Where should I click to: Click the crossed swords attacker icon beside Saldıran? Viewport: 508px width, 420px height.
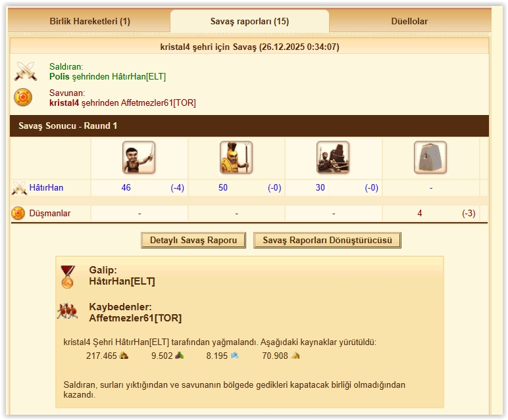click(x=25, y=71)
